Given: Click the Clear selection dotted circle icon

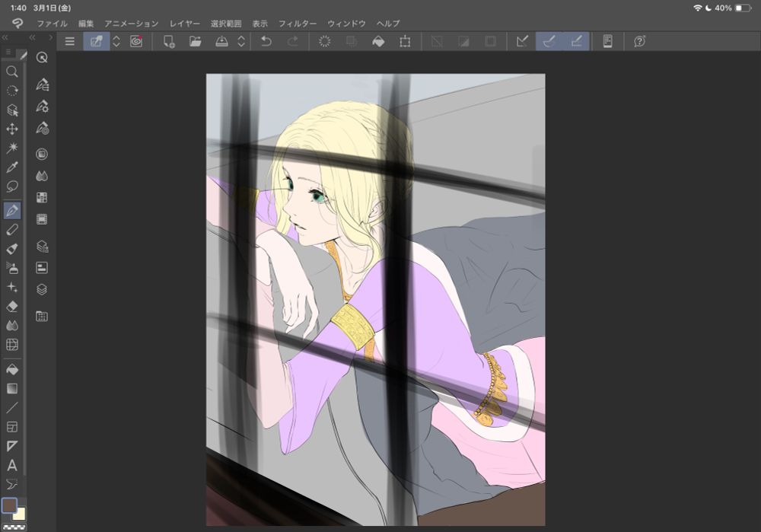Looking at the screenshot, I should coord(325,41).
